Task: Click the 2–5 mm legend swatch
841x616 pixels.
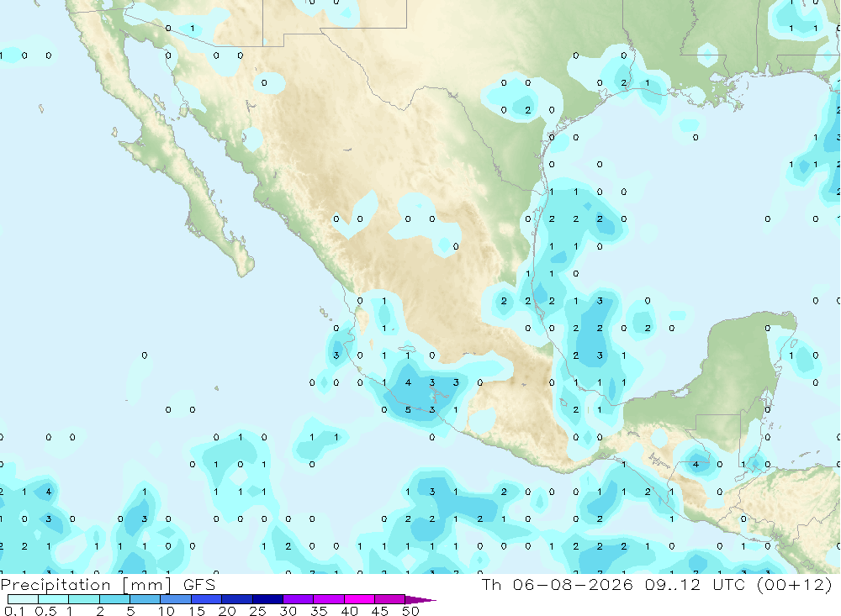Action: [114, 599]
